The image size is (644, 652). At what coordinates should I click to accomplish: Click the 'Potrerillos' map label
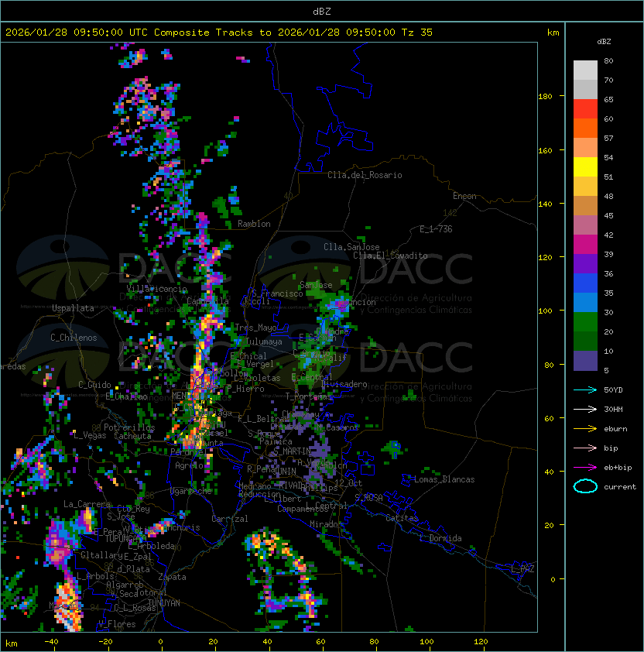pos(129,427)
